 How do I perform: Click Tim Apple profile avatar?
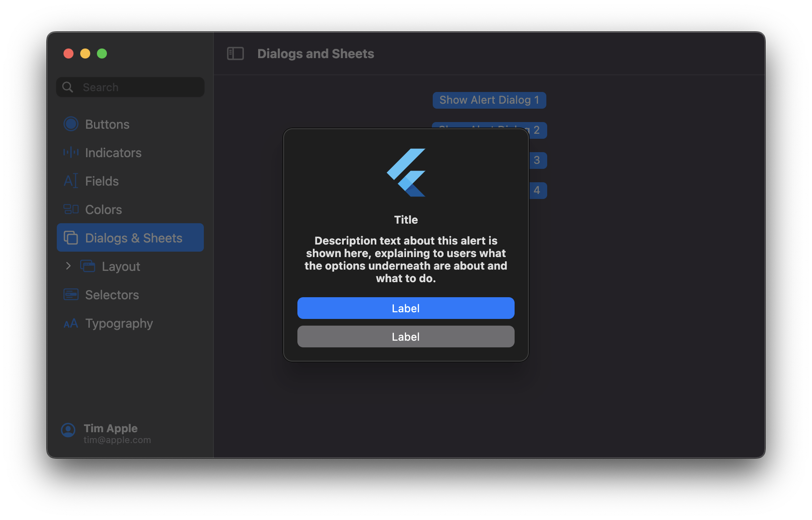pos(69,430)
